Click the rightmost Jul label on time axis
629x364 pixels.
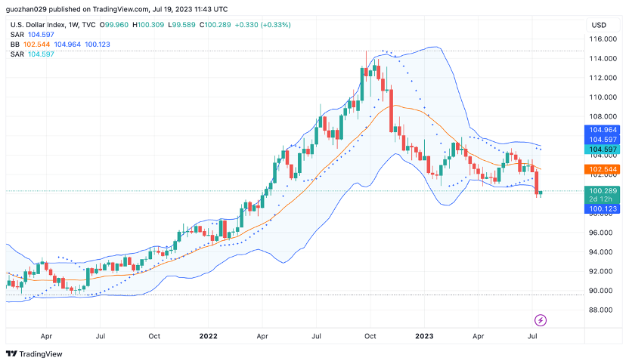(x=532, y=336)
